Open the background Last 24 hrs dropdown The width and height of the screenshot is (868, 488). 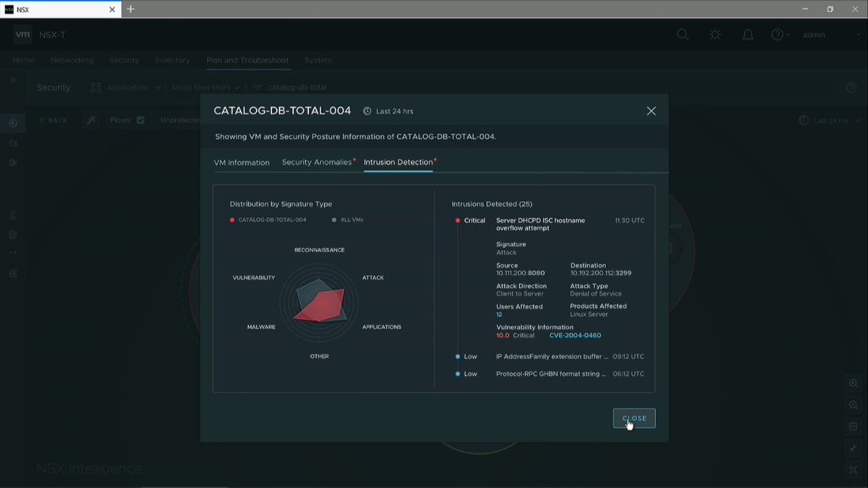point(830,121)
